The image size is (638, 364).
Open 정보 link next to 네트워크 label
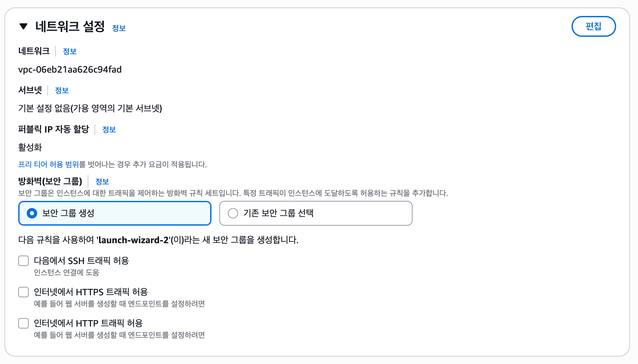coord(69,51)
